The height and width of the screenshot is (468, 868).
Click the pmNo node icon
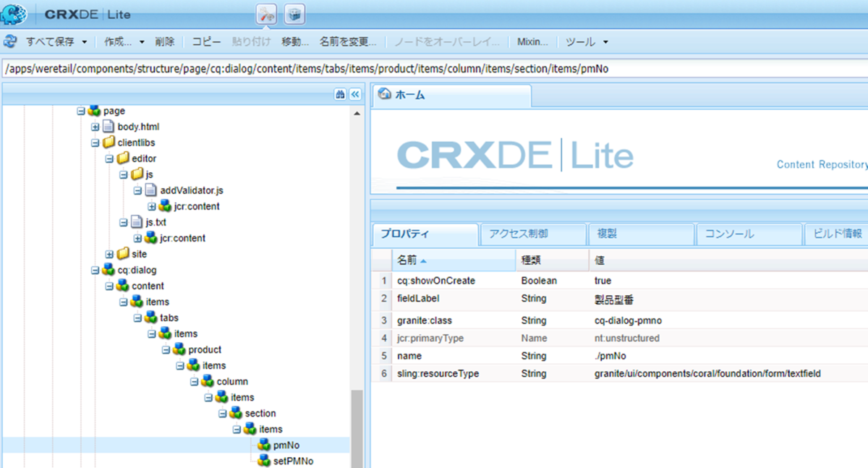tap(264, 445)
